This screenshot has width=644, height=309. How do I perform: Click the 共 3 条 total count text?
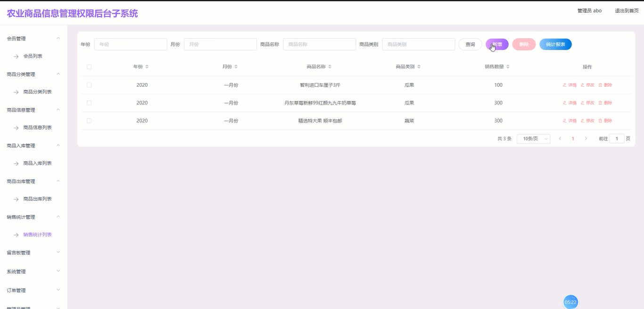[504, 139]
